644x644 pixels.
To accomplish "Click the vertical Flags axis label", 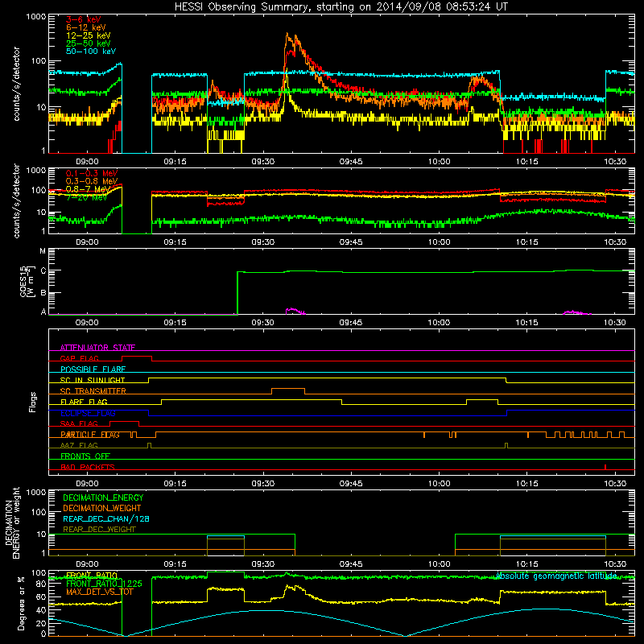I will [33, 402].
